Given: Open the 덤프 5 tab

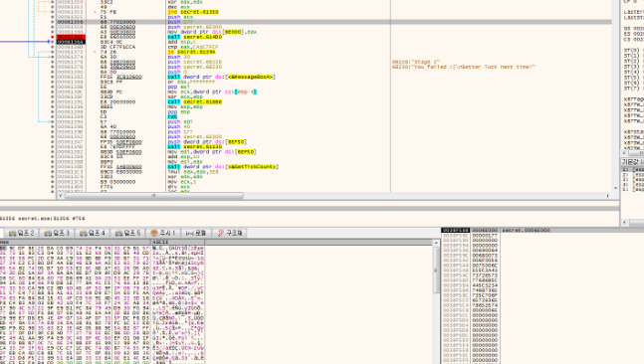Looking at the screenshot, I should [127, 233].
